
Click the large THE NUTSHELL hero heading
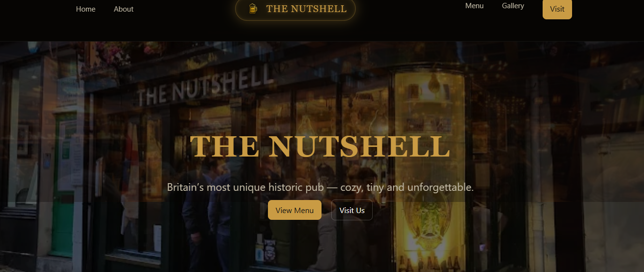(320, 146)
